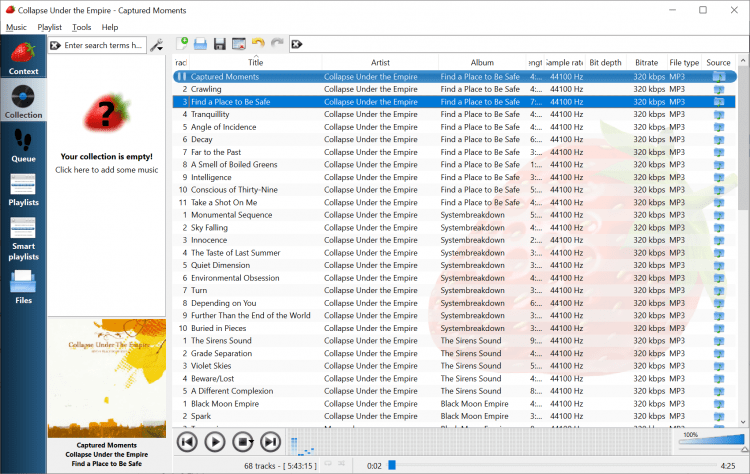Open the collection filter wrench options menu
The height and width of the screenshot is (474, 750).
point(156,45)
